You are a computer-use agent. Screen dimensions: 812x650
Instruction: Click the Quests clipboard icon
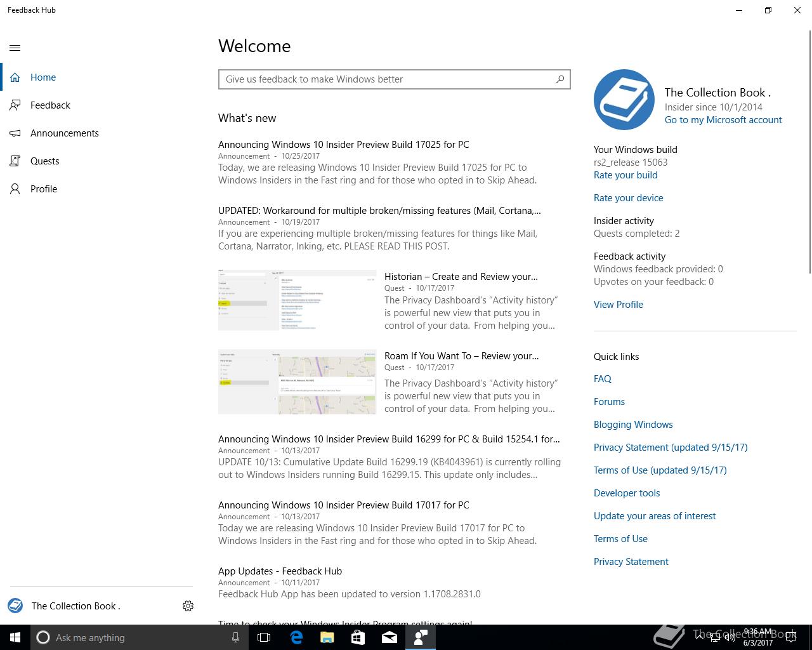pyautogui.click(x=15, y=161)
